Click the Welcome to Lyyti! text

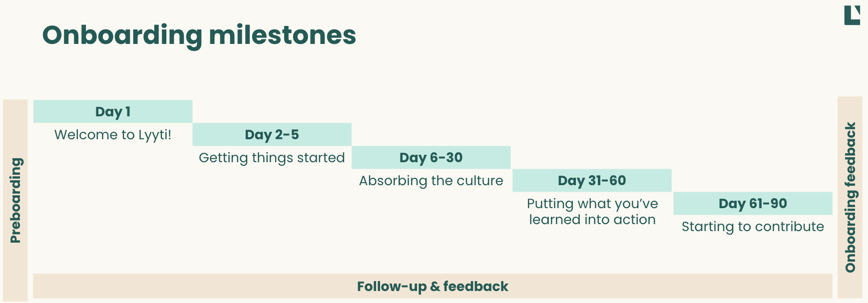coord(113,135)
